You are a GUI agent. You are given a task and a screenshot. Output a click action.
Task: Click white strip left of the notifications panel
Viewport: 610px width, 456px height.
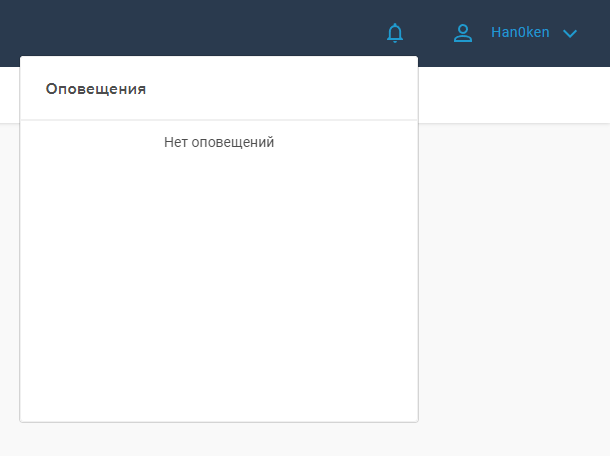click(x=9, y=95)
